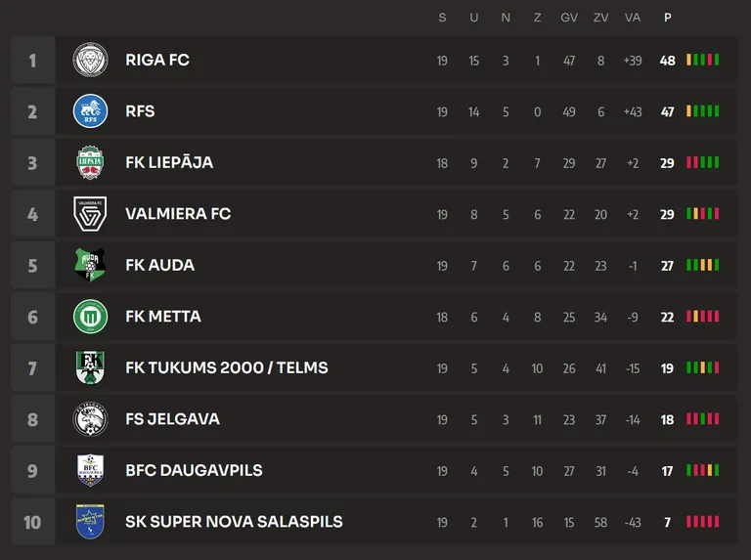This screenshot has width=751, height=560.
Task: Click Super Nova's all-red form indicator bars
Action: pyautogui.click(x=703, y=521)
